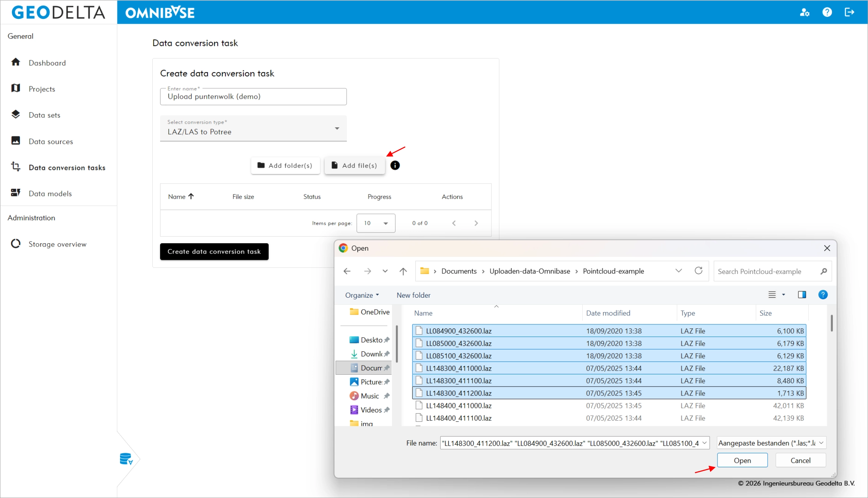The height and width of the screenshot is (498, 868).
Task: Expand the Select conversion type dropdown
Action: pos(254,128)
